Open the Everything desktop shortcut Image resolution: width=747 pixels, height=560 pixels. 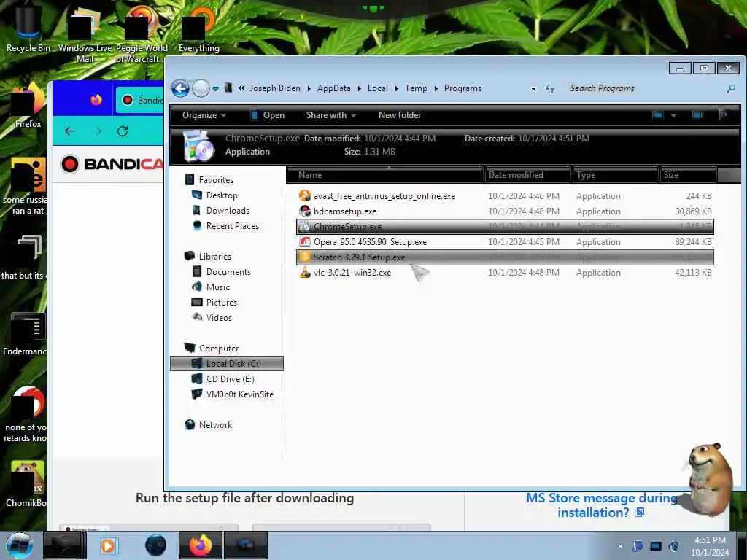coord(198,28)
